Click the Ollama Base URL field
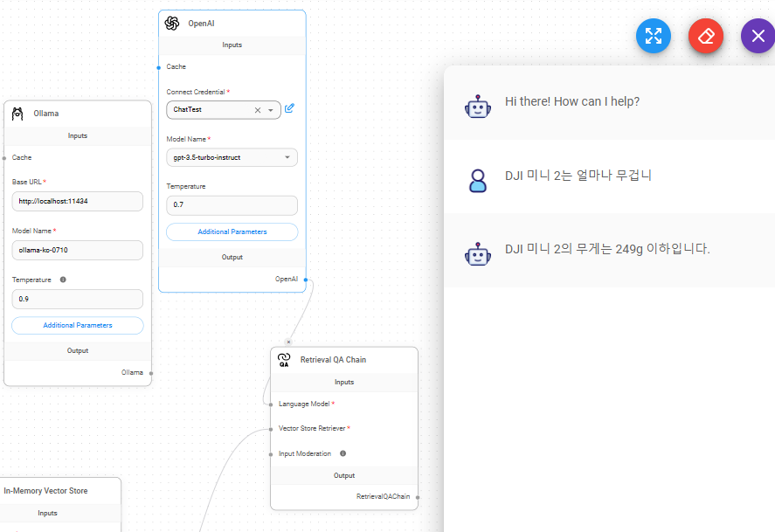 click(78, 202)
